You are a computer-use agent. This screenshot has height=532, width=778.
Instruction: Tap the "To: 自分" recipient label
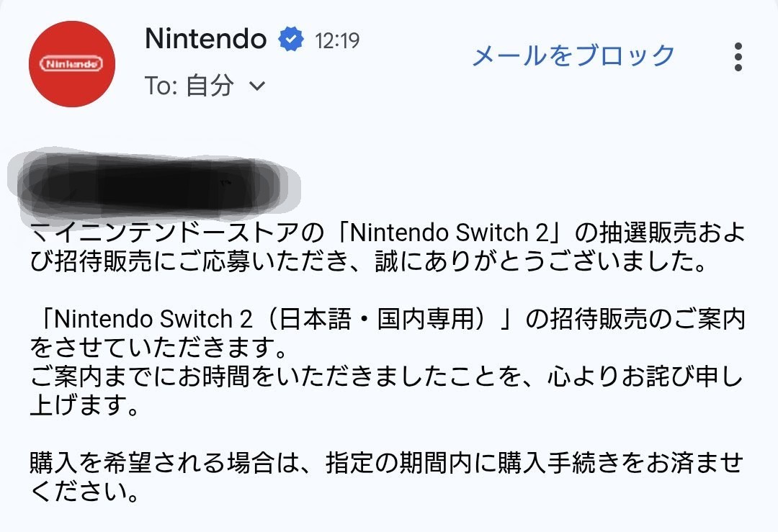[x=189, y=86]
